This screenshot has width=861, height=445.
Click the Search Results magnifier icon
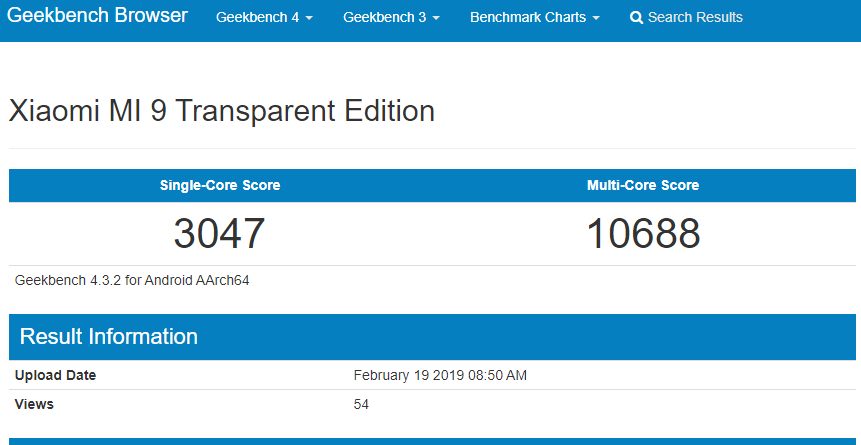(x=636, y=18)
